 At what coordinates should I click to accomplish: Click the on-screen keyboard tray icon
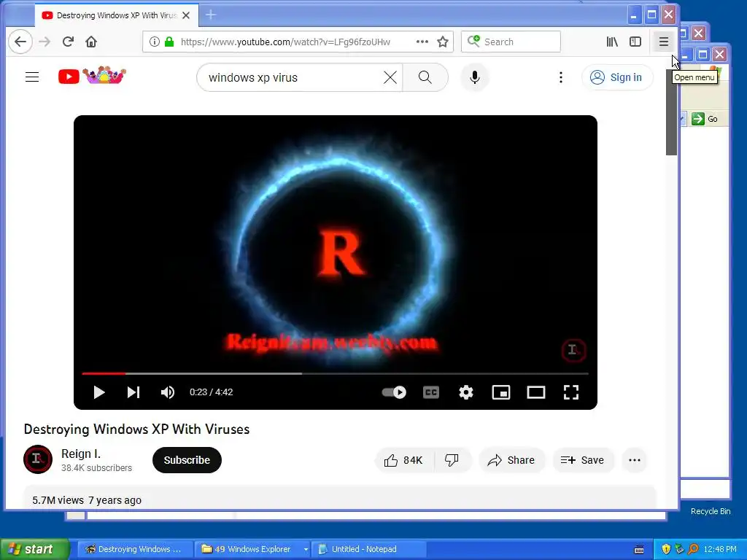(639, 550)
